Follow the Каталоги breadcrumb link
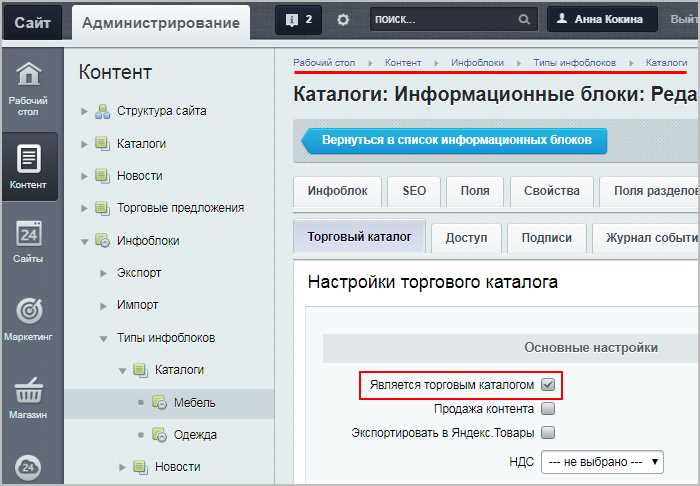The height and width of the screenshot is (486, 700). (666, 62)
